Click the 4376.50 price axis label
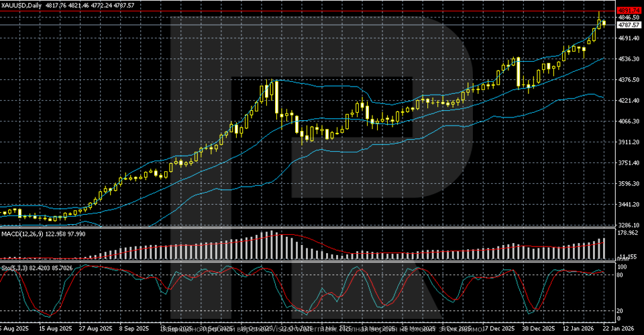644x335 pixels. pyautogui.click(x=629, y=80)
